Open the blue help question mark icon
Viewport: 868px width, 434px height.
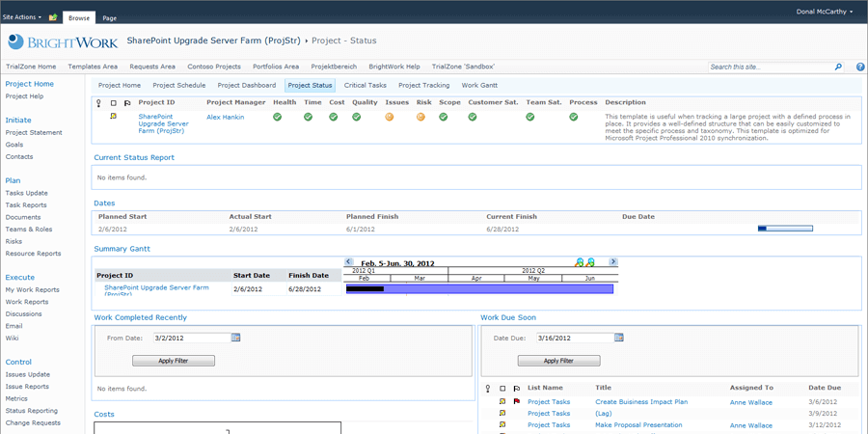point(860,67)
